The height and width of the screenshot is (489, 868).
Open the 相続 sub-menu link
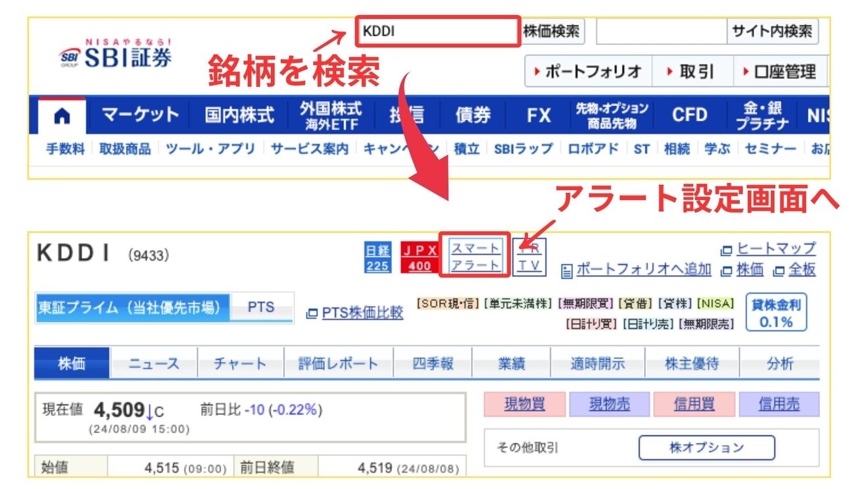tap(677, 149)
